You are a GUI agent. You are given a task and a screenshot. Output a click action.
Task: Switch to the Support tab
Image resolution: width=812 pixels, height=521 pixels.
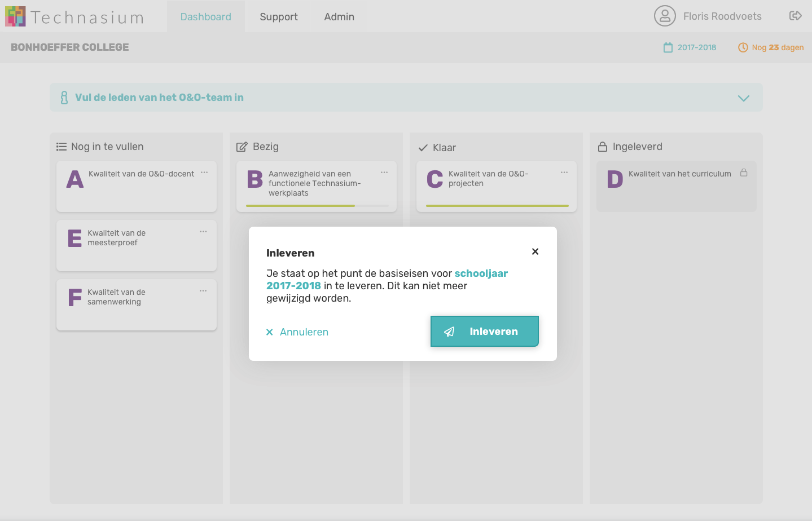point(278,17)
